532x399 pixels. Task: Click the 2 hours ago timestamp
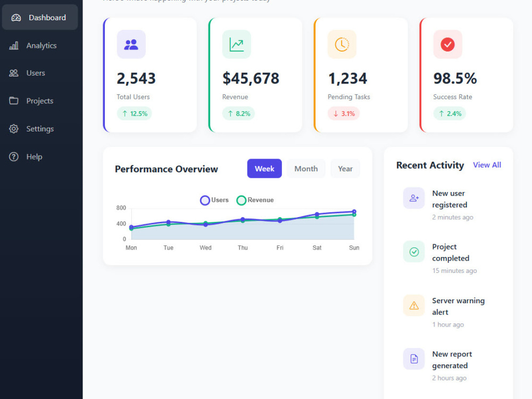[x=449, y=378]
